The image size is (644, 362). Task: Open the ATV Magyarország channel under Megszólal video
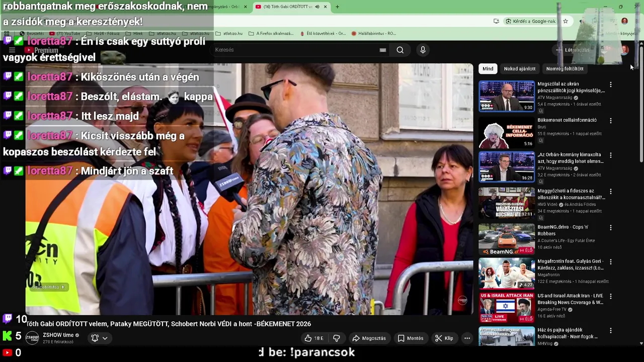click(x=555, y=98)
